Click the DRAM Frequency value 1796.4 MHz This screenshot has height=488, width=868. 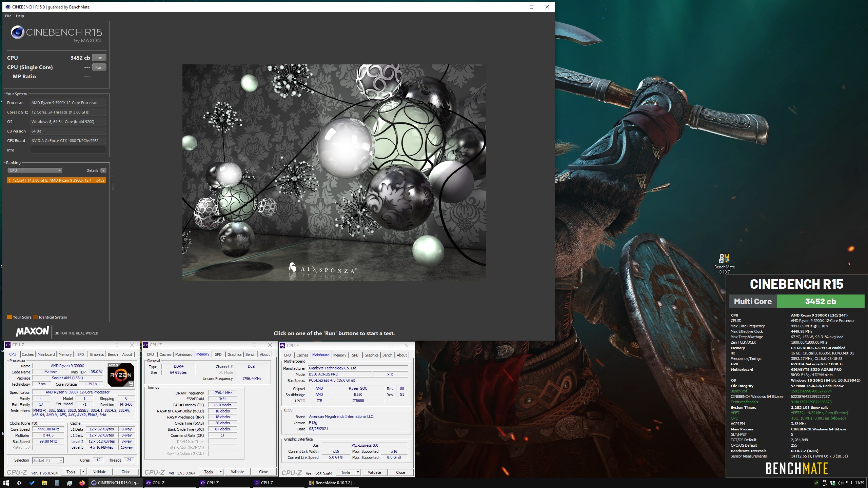pyautogui.click(x=222, y=393)
